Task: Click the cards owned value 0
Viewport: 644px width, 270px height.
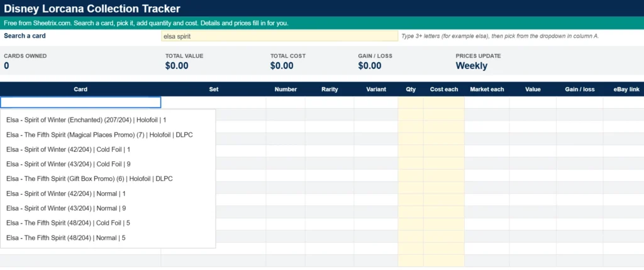Action: (x=6, y=66)
